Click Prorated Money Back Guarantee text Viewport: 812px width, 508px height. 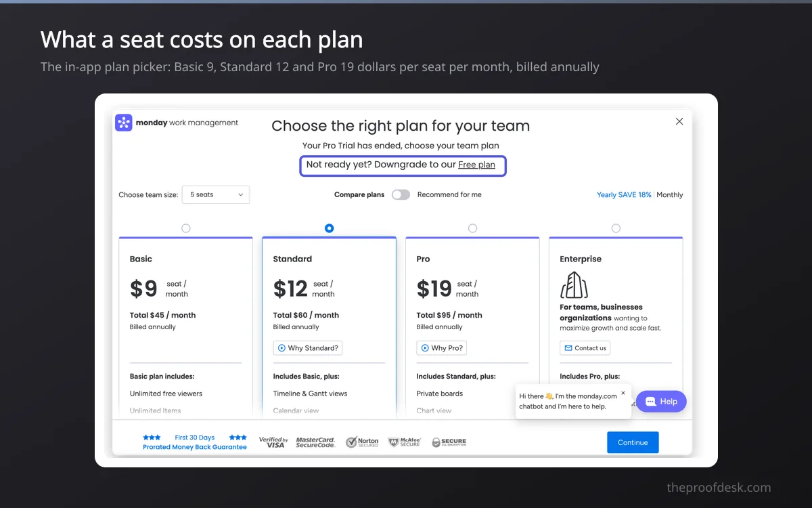click(x=195, y=447)
